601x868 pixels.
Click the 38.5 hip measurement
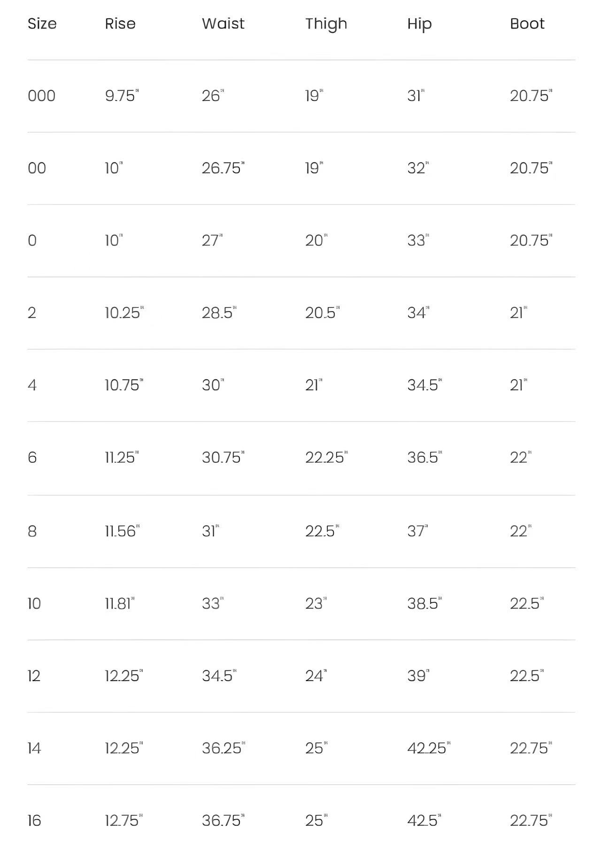pyautogui.click(x=423, y=603)
